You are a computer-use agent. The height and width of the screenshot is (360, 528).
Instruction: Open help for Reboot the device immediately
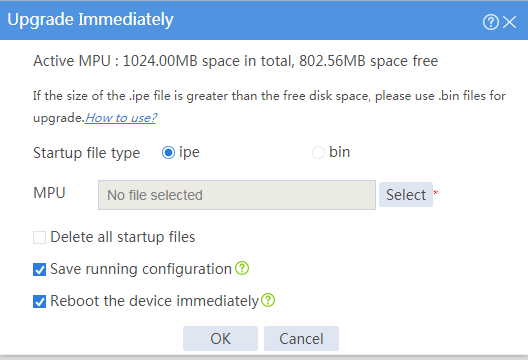pyautogui.click(x=268, y=300)
